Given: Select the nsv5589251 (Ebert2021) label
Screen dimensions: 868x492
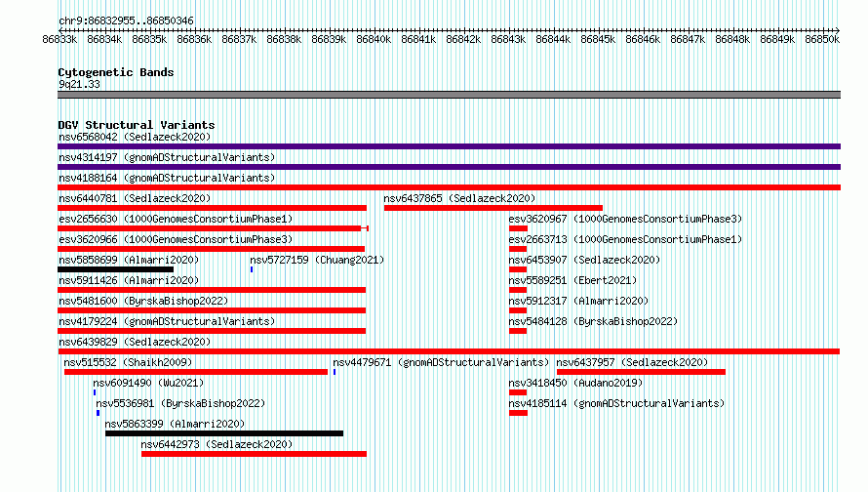Looking at the screenshot, I should pos(572,280).
